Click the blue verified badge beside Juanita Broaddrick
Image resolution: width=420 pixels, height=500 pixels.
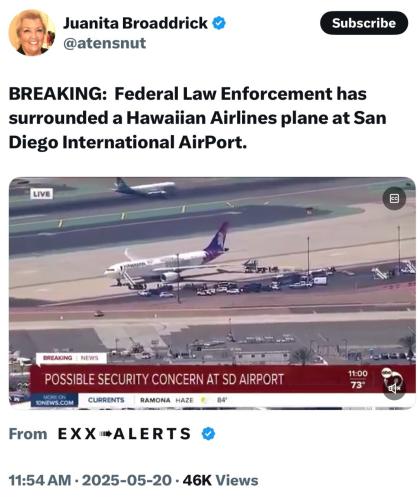(x=219, y=23)
